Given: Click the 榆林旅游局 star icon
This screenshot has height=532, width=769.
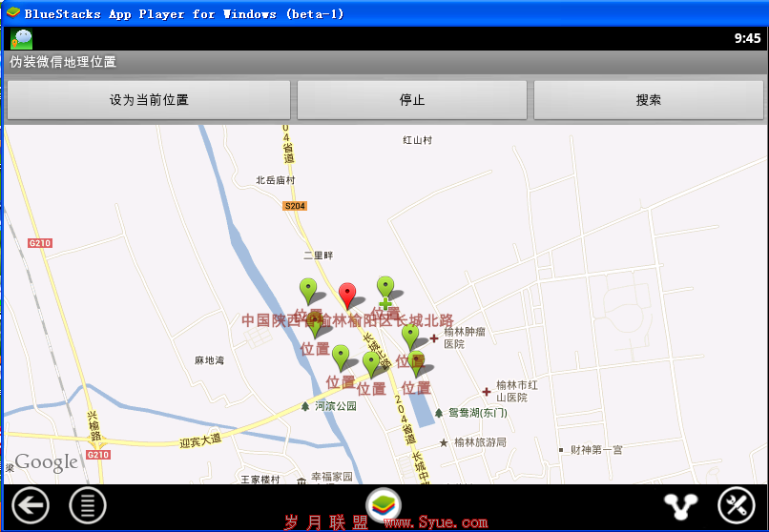Looking at the screenshot, I should 444,442.
